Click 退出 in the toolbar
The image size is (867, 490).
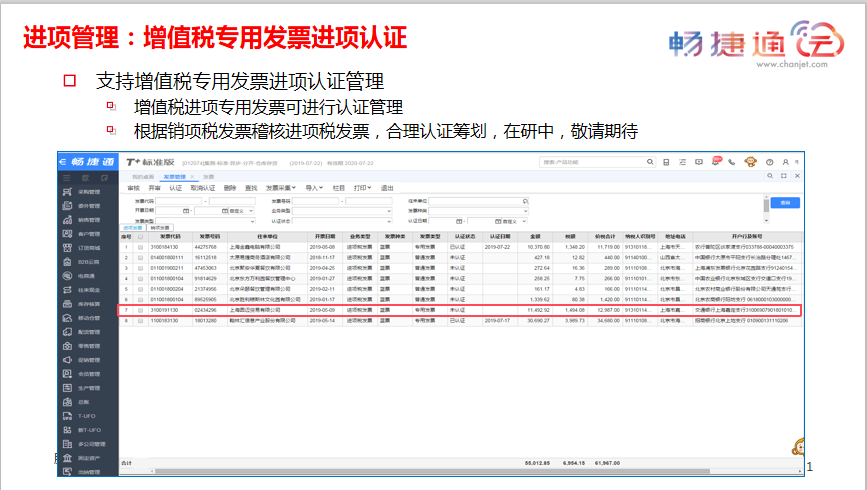point(387,188)
